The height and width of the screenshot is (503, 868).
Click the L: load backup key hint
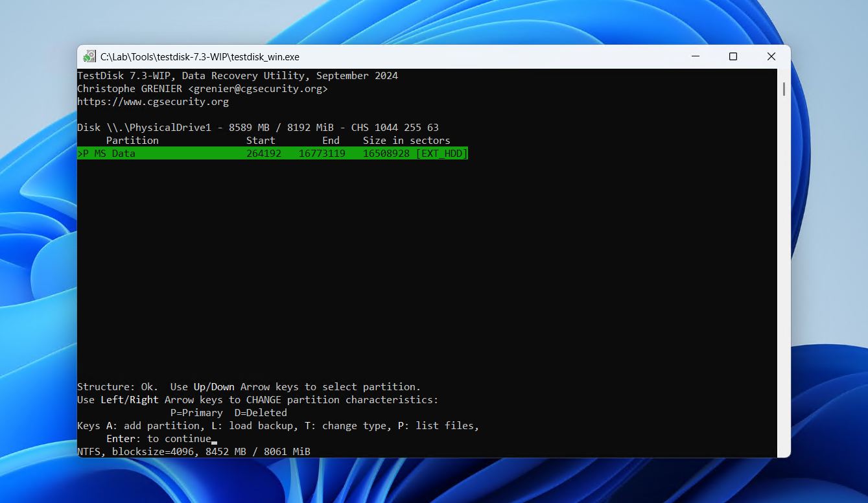pos(248,425)
